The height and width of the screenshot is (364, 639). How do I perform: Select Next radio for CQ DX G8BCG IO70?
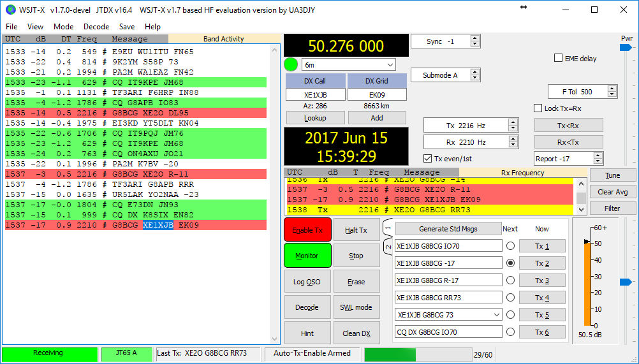click(510, 332)
